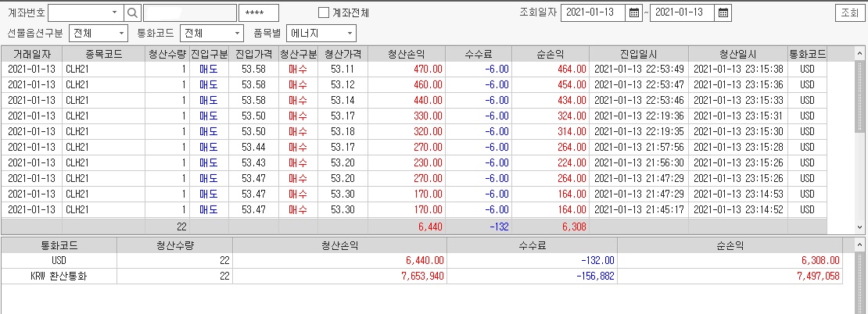
Task: Click the start date 2021-01-13 field
Action: point(594,12)
